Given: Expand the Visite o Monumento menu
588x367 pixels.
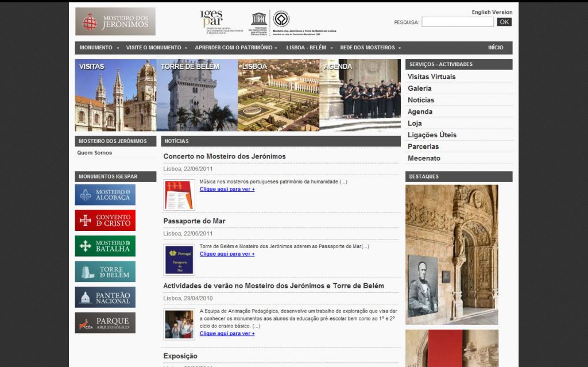Looking at the screenshot, I should [x=156, y=48].
